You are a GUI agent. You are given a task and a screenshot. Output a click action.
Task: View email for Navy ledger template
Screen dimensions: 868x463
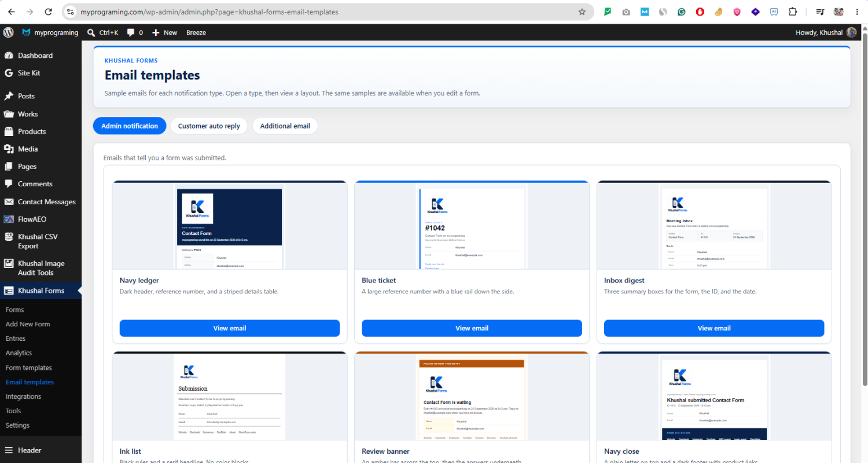[x=230, y=328]
